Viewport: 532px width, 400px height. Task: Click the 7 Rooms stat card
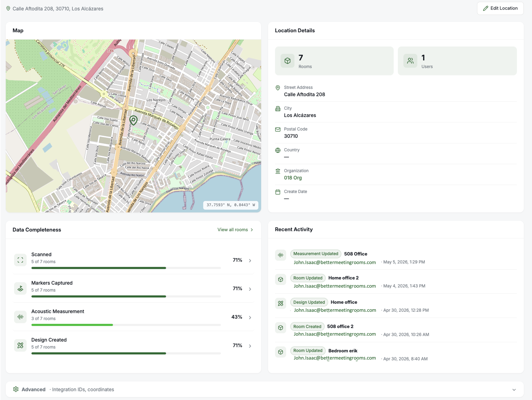(x=334, y=61)
